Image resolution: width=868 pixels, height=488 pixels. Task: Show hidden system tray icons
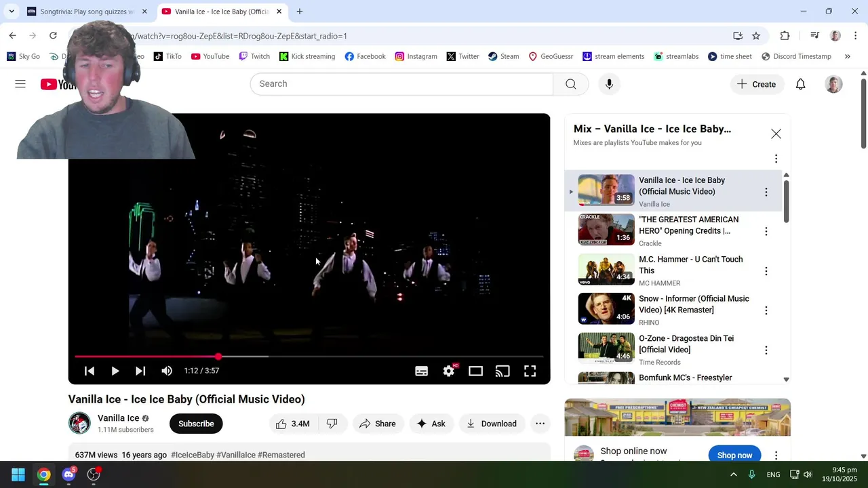(x=733, y=474)
